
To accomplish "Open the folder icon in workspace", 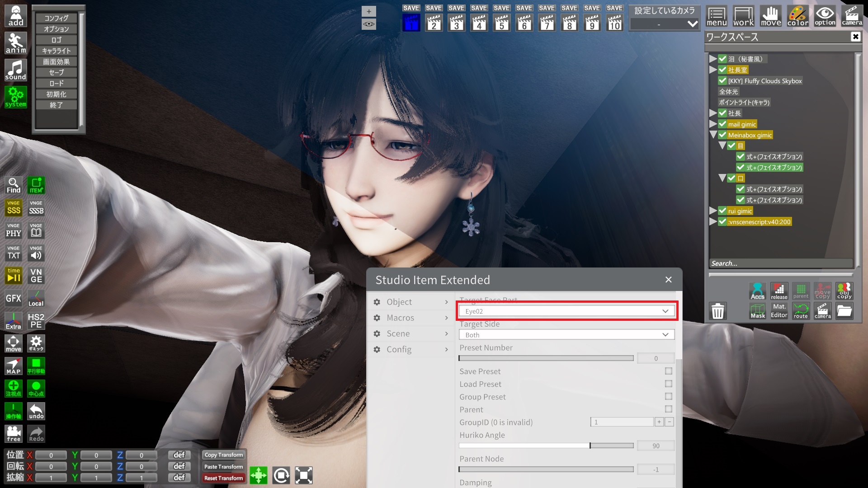I will (x=844, y=311).
